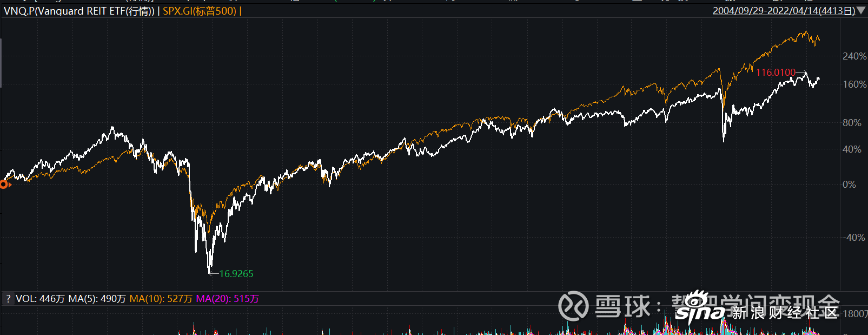Viewport: 868px width, 335px height.
Task: Click the 40% axis label
Action: (x=852, y=149)
